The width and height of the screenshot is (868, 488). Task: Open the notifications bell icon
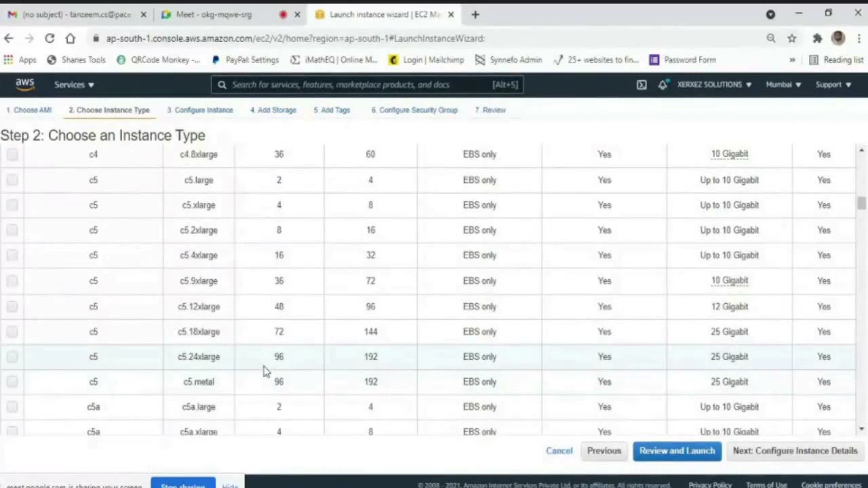tap(663, 85)
